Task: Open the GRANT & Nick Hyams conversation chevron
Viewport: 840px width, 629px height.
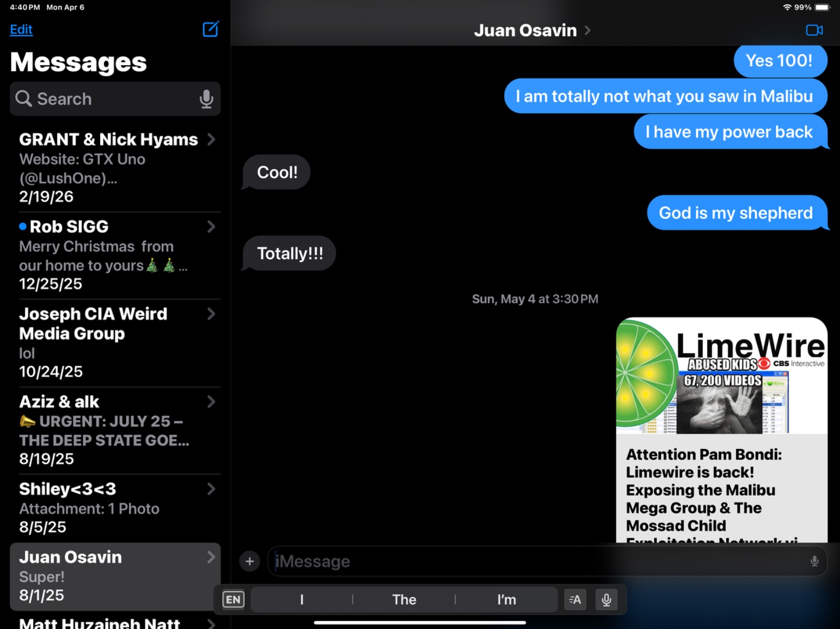Action: tap(211, 140)
